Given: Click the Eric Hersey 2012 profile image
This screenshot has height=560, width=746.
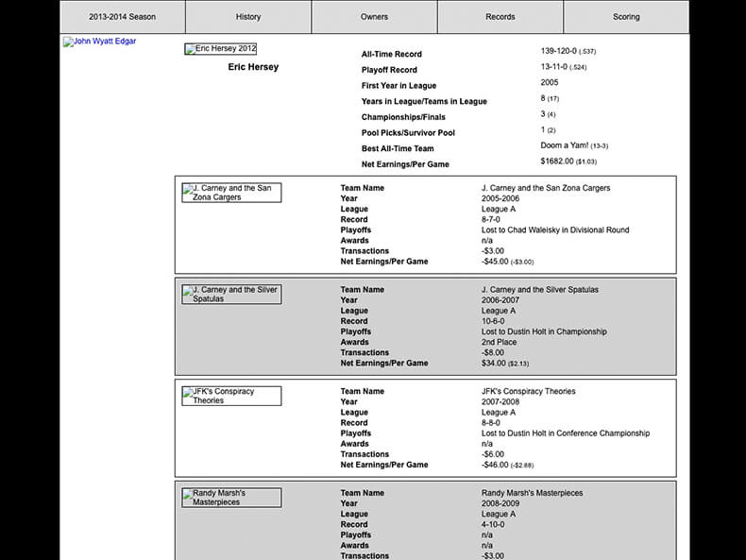Looking at the screenshot, I should point(220,49).
